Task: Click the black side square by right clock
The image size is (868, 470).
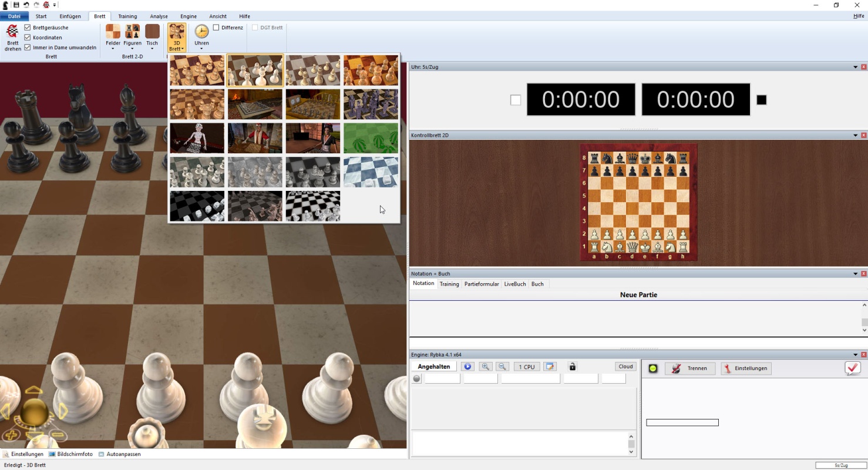Action: 762,100
